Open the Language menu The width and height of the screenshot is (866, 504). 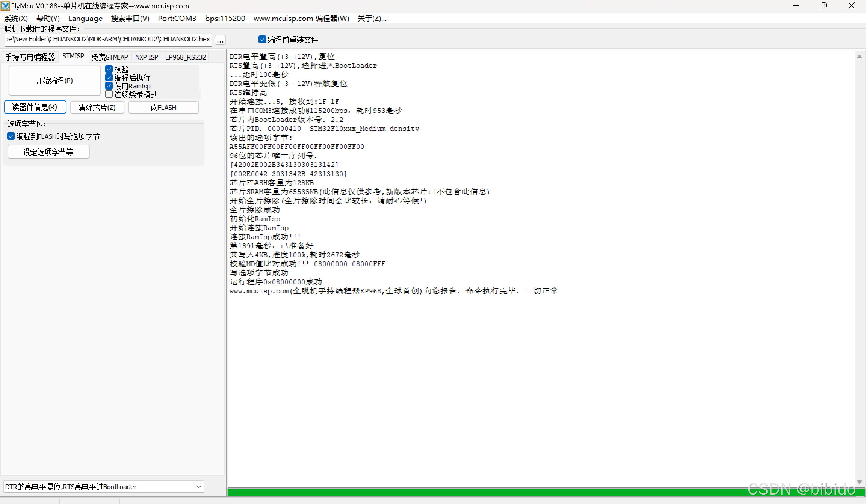click(x=85, y=19)
